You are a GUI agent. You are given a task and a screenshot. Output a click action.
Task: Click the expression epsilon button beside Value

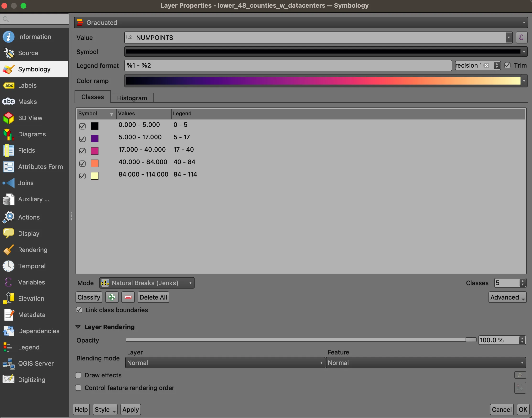[x=521, y=38]
